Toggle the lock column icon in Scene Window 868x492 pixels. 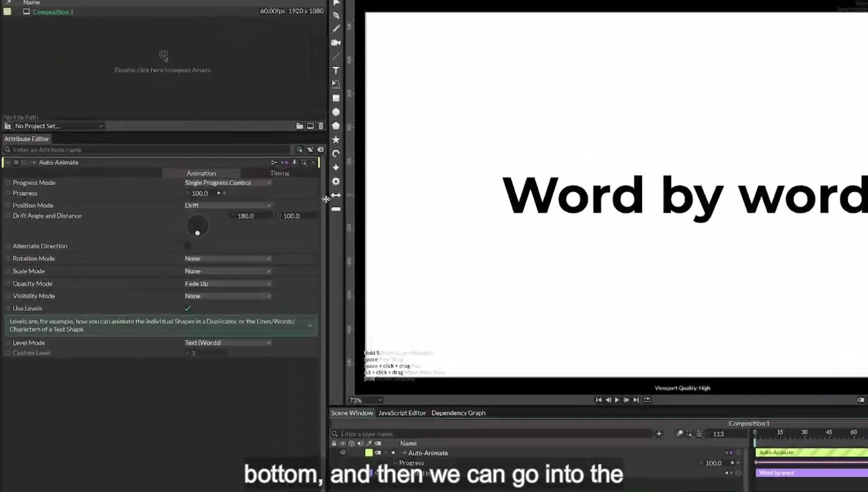[334, 444]
